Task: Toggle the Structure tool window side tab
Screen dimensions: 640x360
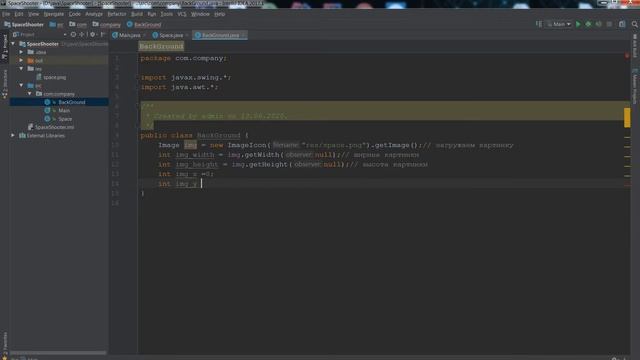Action: [x=4, y=84]
